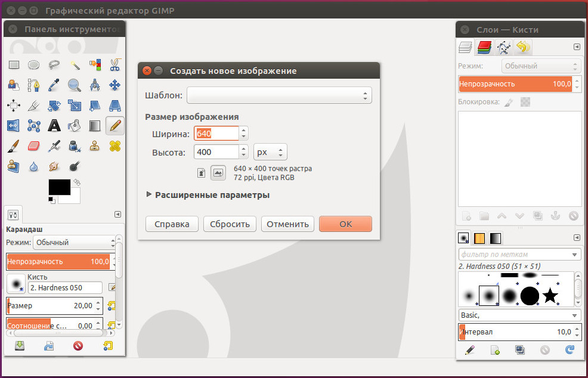
Task: Select the Fuzzy Select magic wand tool
Action: click(75, 65)
